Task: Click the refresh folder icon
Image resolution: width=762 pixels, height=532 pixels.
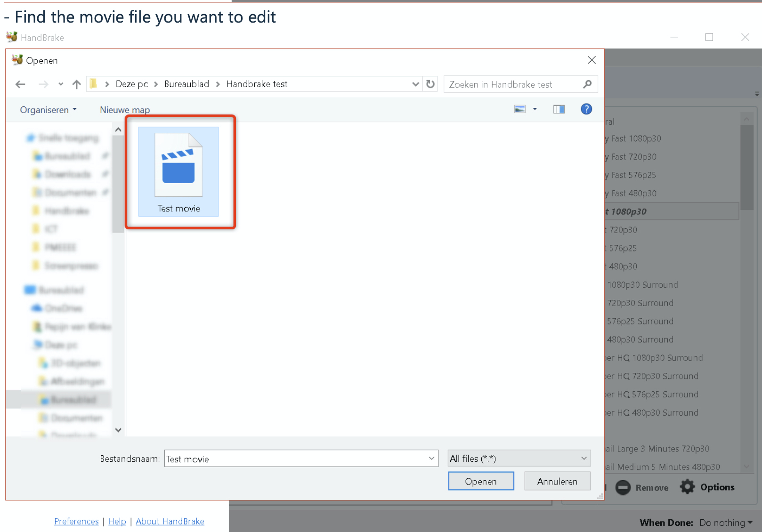Action: (x=430, y=84)
